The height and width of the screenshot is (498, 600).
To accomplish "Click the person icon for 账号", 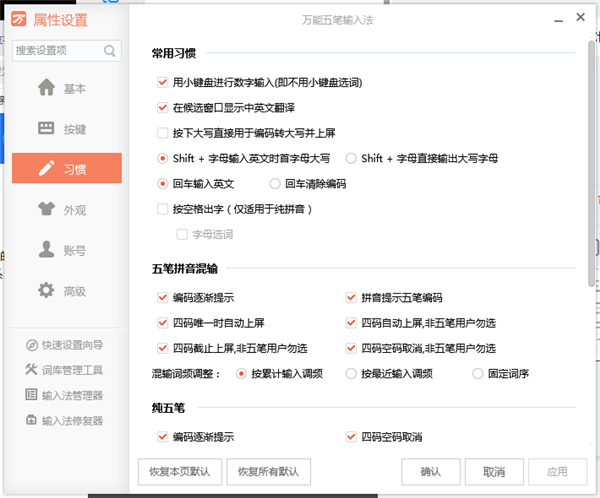I will (46, 249).
